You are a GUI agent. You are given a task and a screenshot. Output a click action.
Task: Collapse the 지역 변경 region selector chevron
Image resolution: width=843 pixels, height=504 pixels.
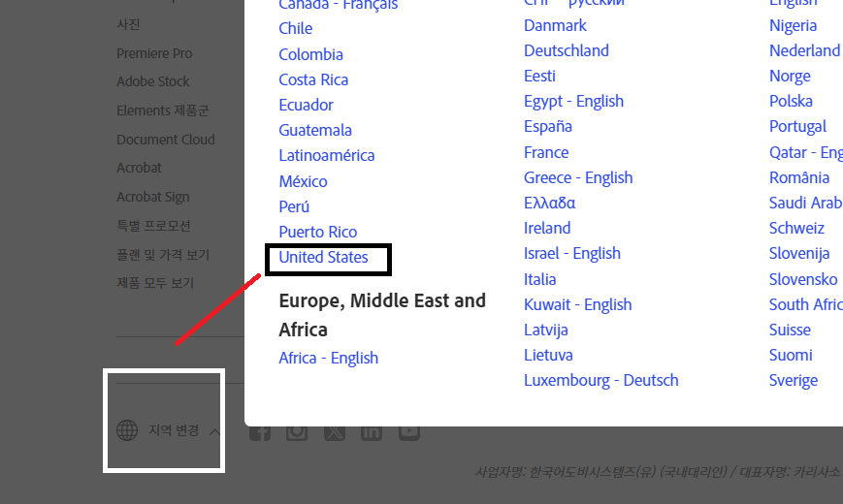(x=214, y=431)
